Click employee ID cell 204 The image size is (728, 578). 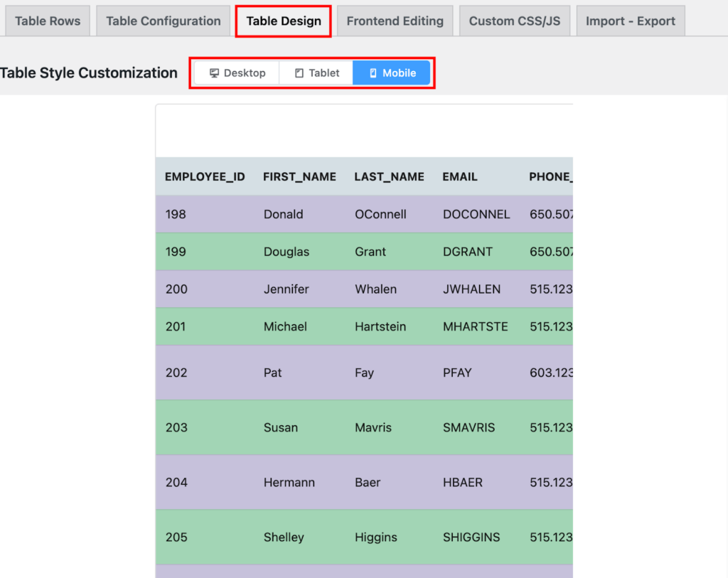point(176,482)
